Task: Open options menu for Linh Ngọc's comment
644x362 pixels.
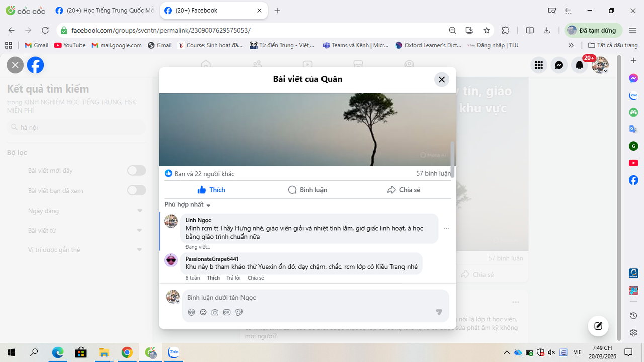Action: [446, 229]
